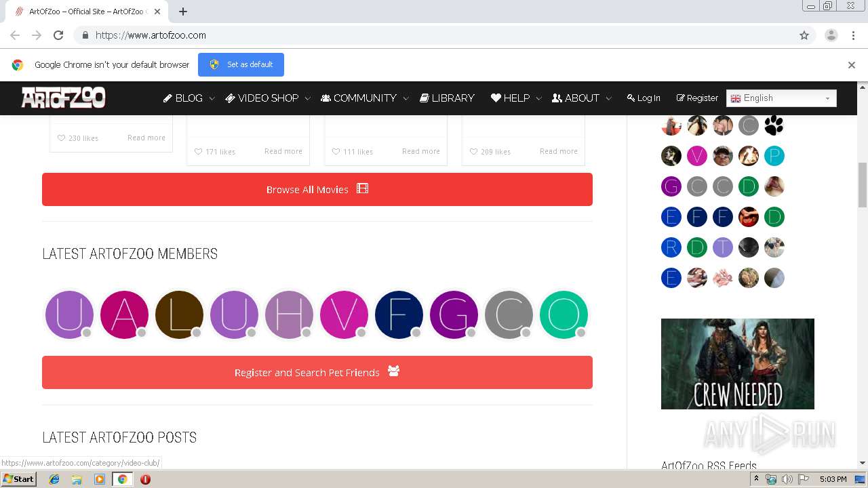This screenshot has height=488, width=868.
Task: Click the page vertical scrollbar thumb
Action: tap(863, 184)
